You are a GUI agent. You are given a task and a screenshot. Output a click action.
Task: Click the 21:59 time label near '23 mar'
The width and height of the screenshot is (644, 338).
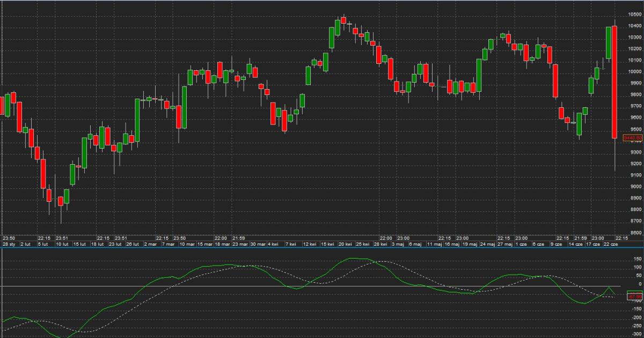(x=238, y=238)
